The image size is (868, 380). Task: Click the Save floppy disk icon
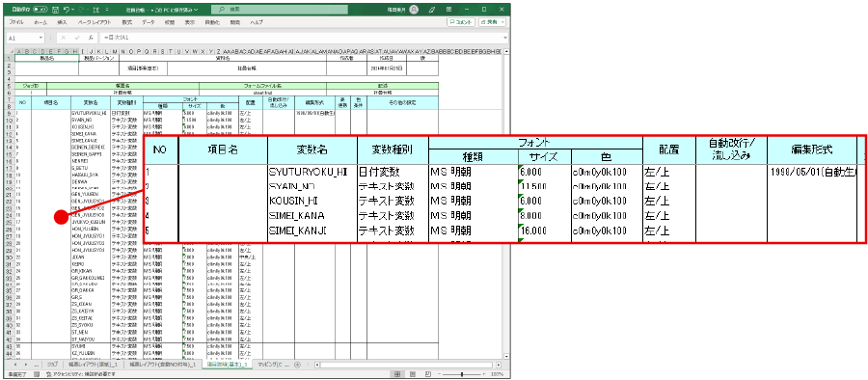click(55, 10)
